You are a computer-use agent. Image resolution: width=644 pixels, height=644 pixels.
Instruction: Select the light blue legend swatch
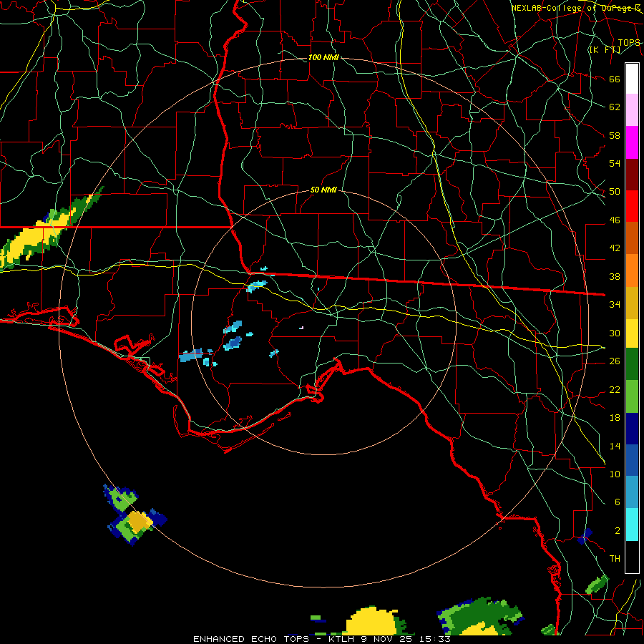click(x=632, y=492)
